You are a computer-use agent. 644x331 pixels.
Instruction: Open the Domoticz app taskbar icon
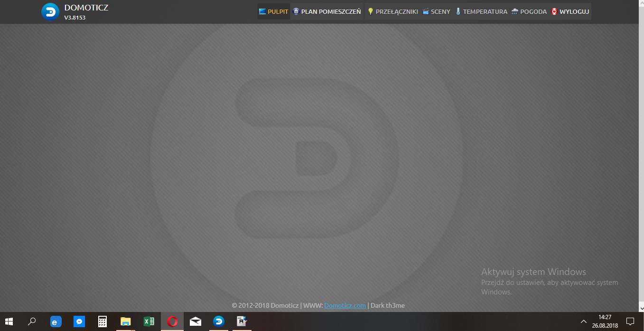click(219, 322)
